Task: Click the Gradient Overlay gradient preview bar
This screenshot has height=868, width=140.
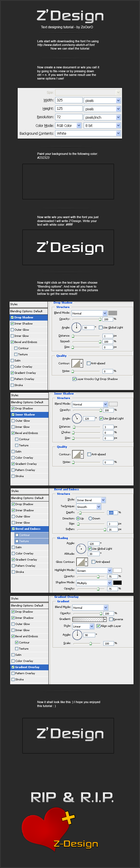Action: click(x=88, y=619)
